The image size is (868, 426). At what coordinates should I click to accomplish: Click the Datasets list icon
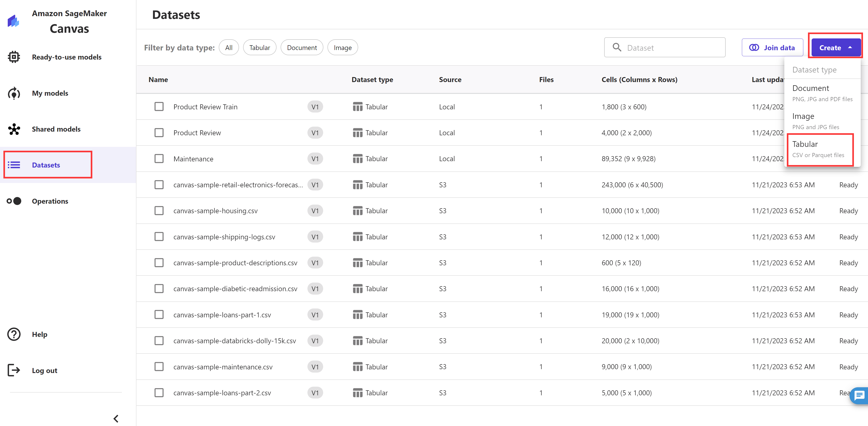click(x=14, y=165)
